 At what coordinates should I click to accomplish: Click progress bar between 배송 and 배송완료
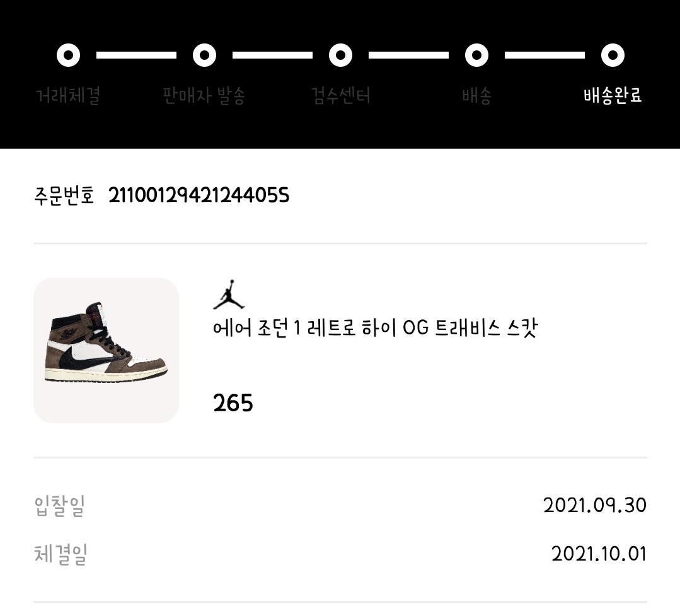[x=545, y=55]
